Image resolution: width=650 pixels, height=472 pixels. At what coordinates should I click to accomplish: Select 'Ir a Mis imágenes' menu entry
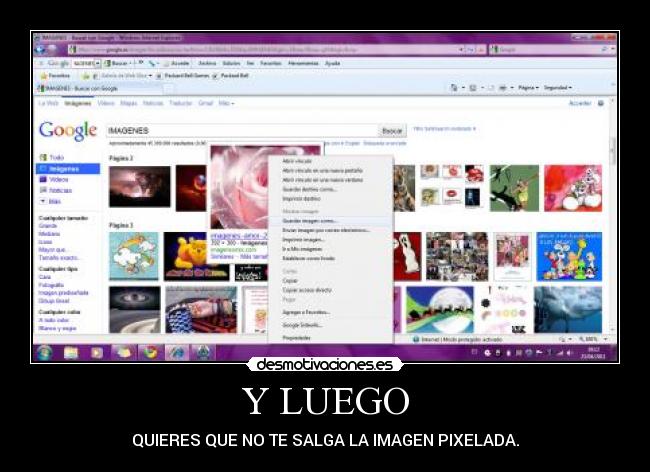click(330, 249)
